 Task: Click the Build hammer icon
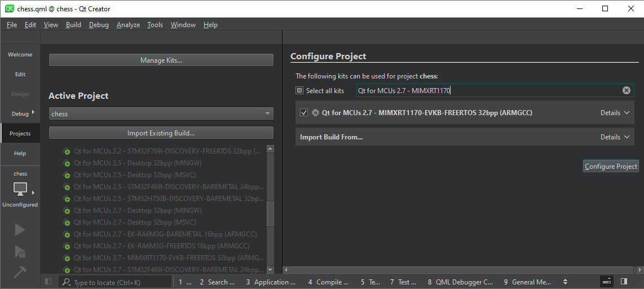(x=20, y=272)
